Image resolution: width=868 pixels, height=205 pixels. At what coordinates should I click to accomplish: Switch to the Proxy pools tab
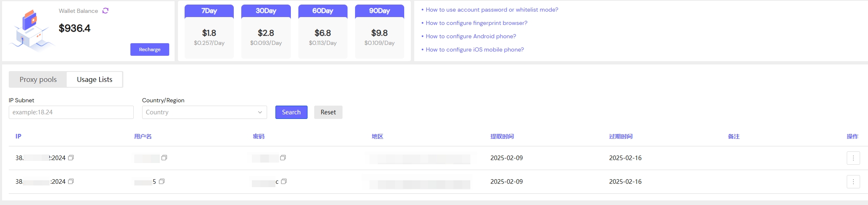point(38,79)
